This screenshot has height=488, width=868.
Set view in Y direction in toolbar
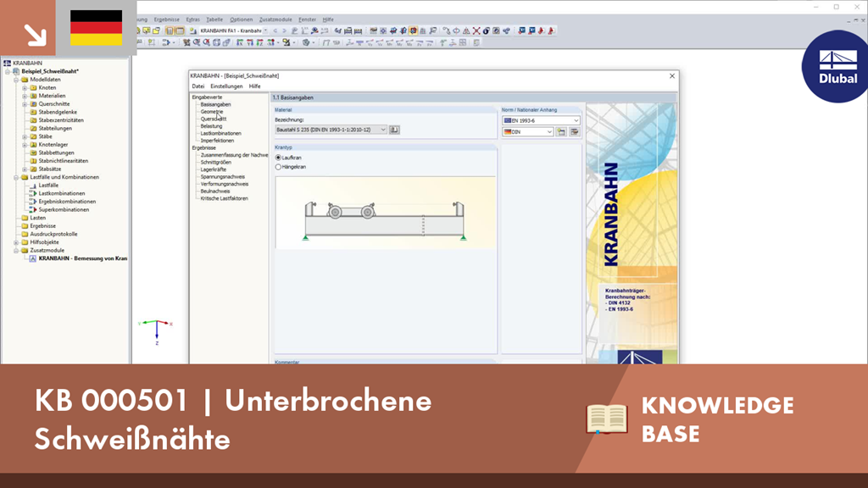coord(250,42)
